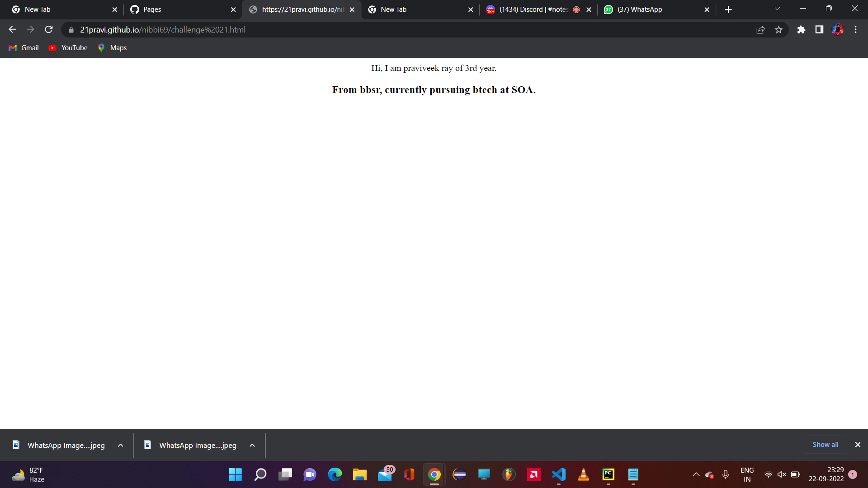
Task: Click the microphone icon in system tray
Action: (x=726, y=474)
